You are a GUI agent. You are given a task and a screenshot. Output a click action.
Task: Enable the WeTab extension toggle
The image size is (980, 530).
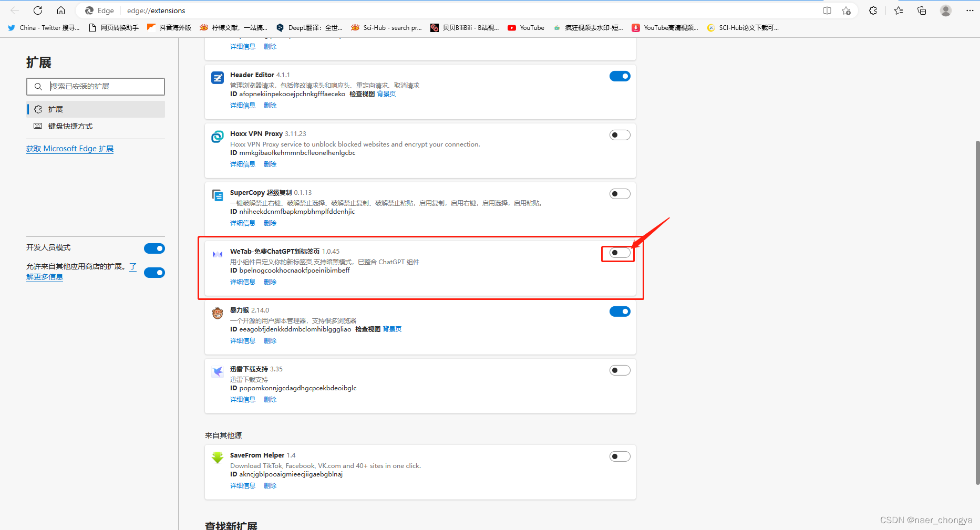coord(620,253)
